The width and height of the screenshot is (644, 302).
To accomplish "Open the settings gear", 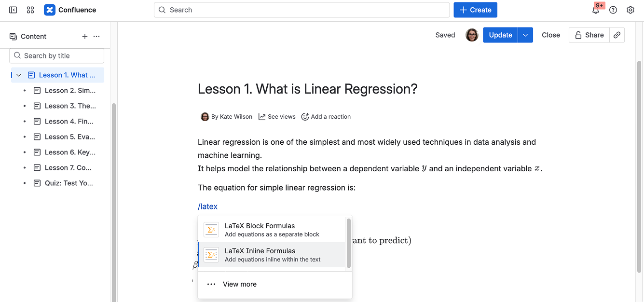I will click(630, 10).
